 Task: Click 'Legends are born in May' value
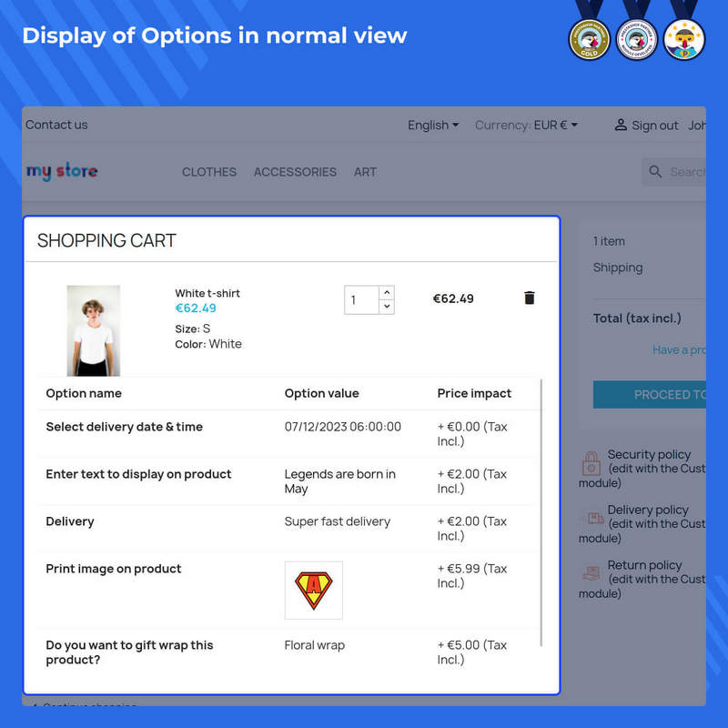coord(339,481)
